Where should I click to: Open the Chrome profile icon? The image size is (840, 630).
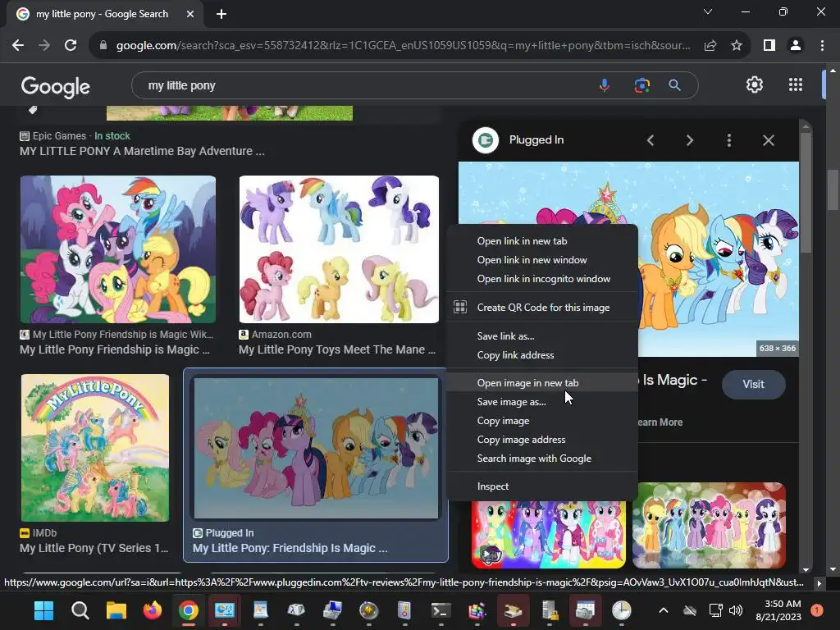[x=796, y=46]
